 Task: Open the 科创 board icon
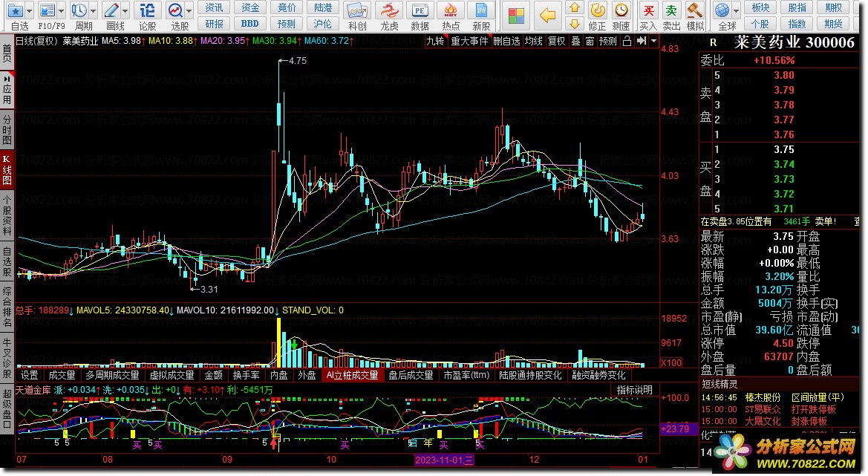click(357, 10)
